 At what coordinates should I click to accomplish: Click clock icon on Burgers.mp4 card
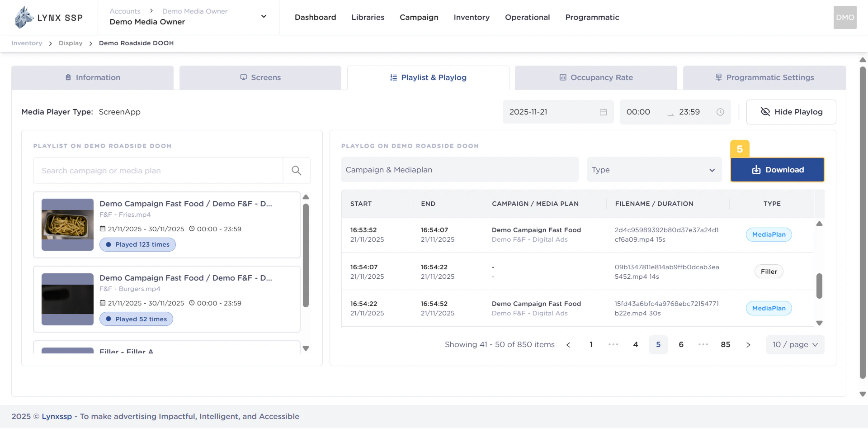(x=192, y=303)
